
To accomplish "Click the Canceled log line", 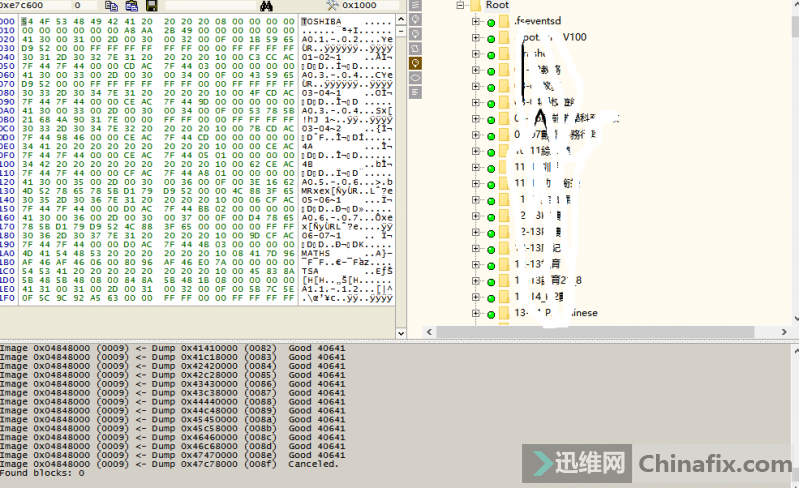I will coord(170,464).
